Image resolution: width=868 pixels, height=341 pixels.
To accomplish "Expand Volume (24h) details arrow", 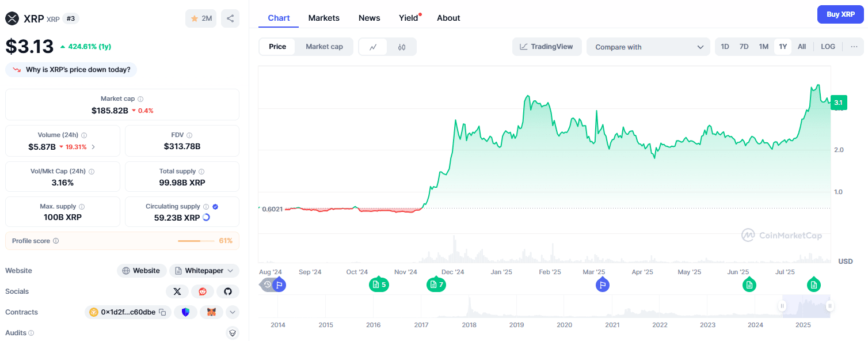I will (93, 147).
